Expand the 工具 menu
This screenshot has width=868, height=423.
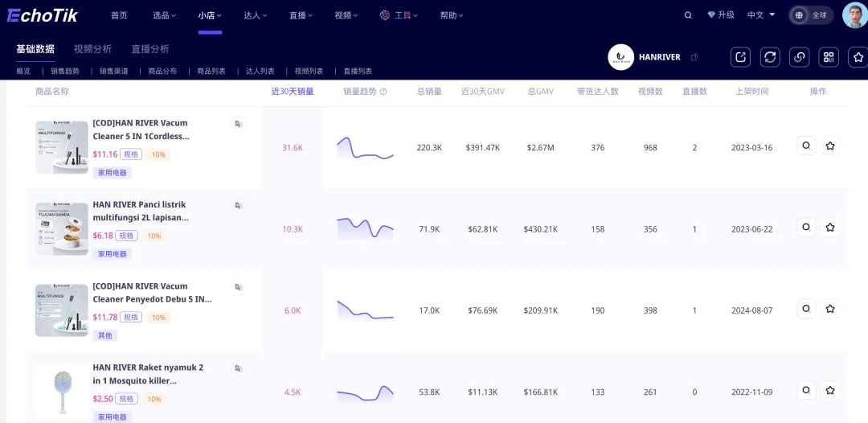tap(399, 15)
